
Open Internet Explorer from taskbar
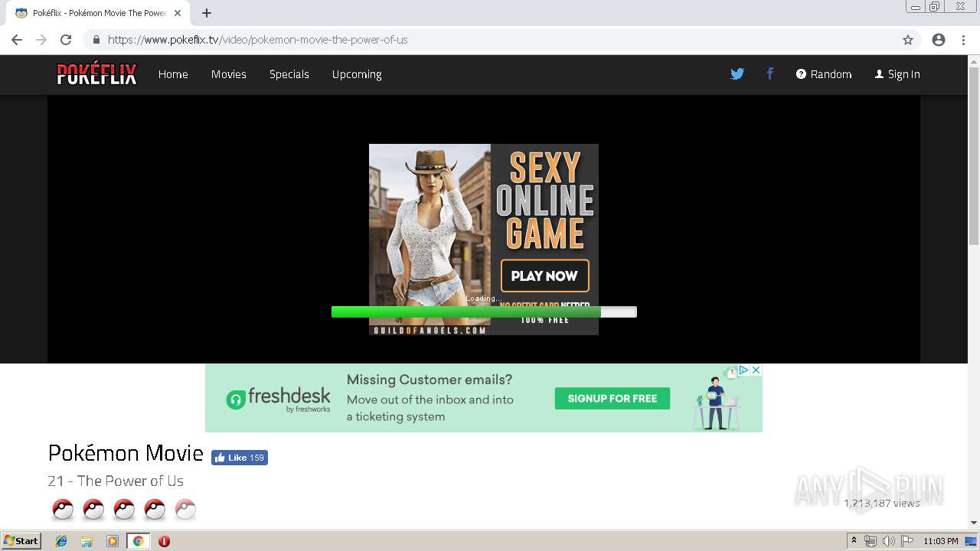pyautogui.click(x=61, y=541)
